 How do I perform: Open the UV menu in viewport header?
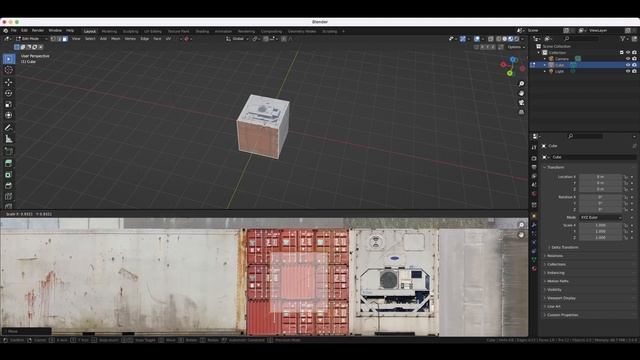click(x=168, y=39)
